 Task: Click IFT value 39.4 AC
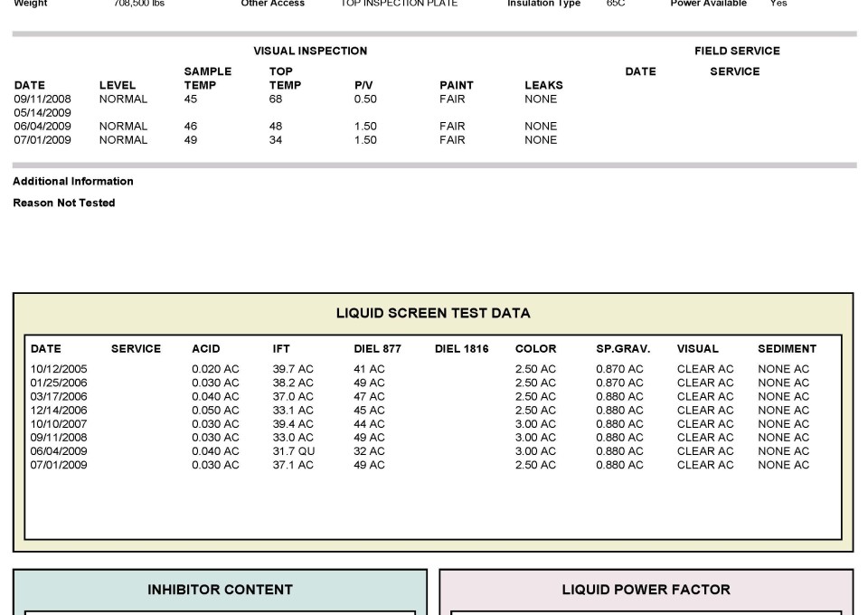[293, 424]
